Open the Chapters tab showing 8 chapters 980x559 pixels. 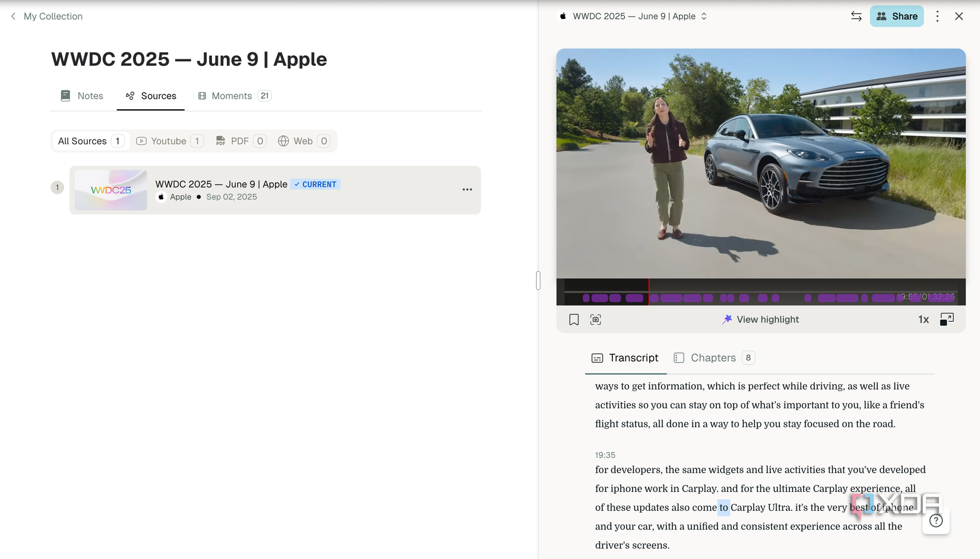tap(713, 358)
